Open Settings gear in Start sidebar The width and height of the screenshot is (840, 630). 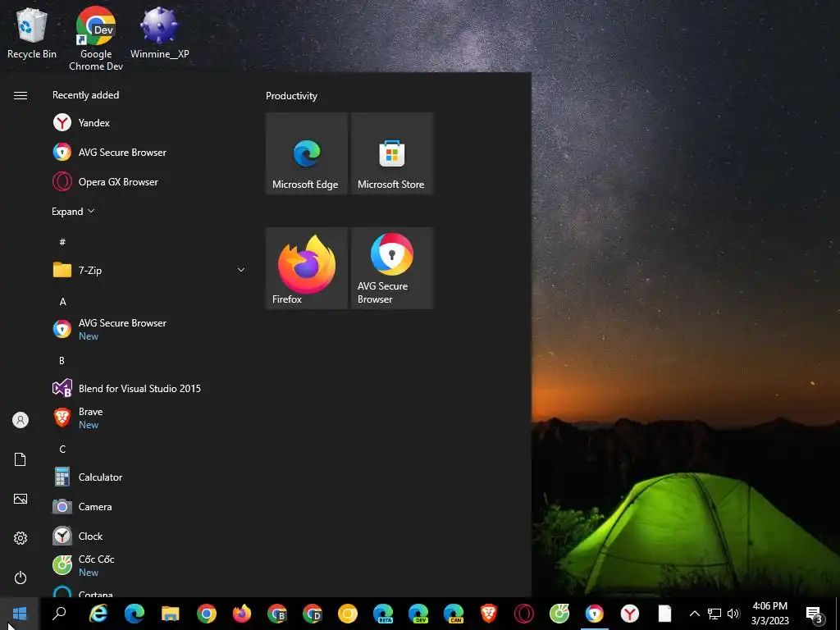21,538
